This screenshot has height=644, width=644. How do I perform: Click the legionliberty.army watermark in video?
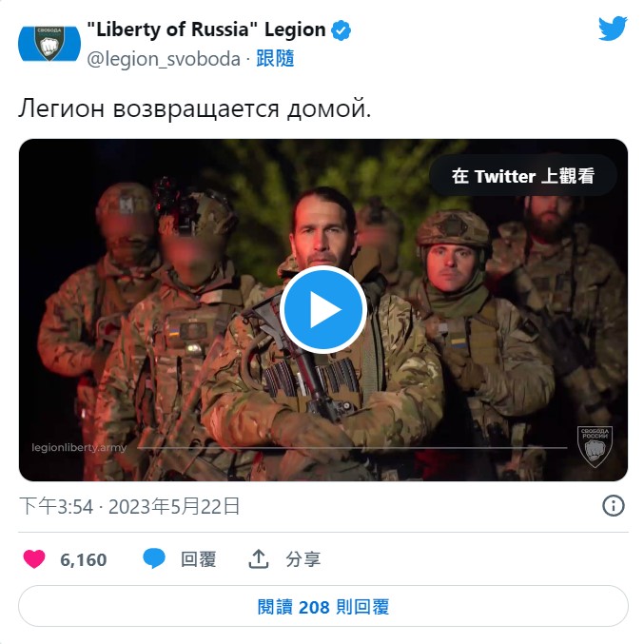[79, 447]
